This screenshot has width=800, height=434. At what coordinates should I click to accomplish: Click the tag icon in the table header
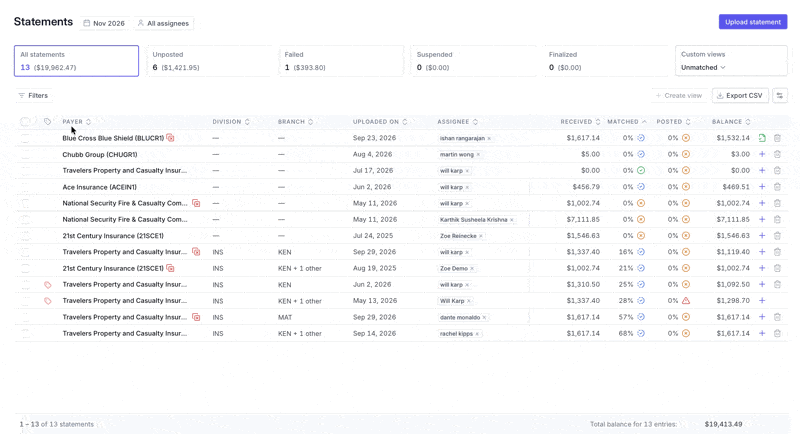47,121
